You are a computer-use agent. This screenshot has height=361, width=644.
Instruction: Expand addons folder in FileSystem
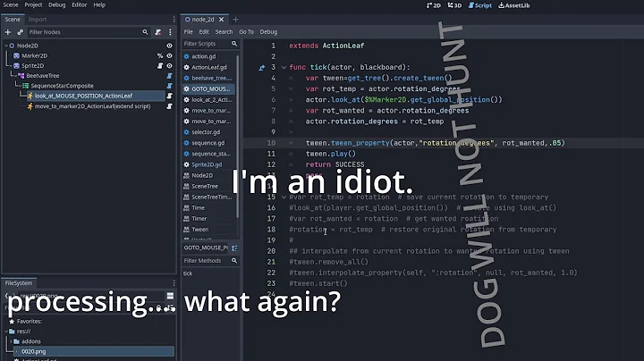coord(11,341)
